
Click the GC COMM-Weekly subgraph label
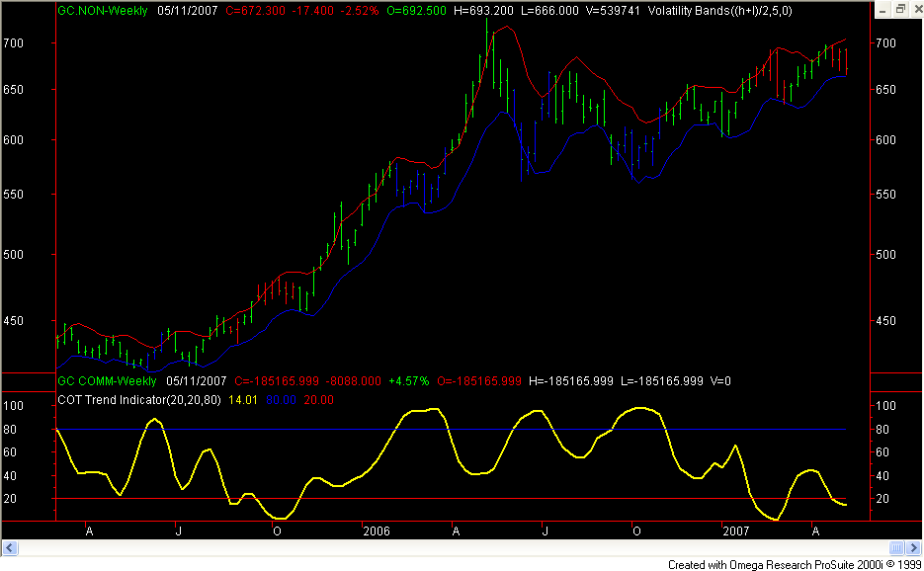click(108, 381)
